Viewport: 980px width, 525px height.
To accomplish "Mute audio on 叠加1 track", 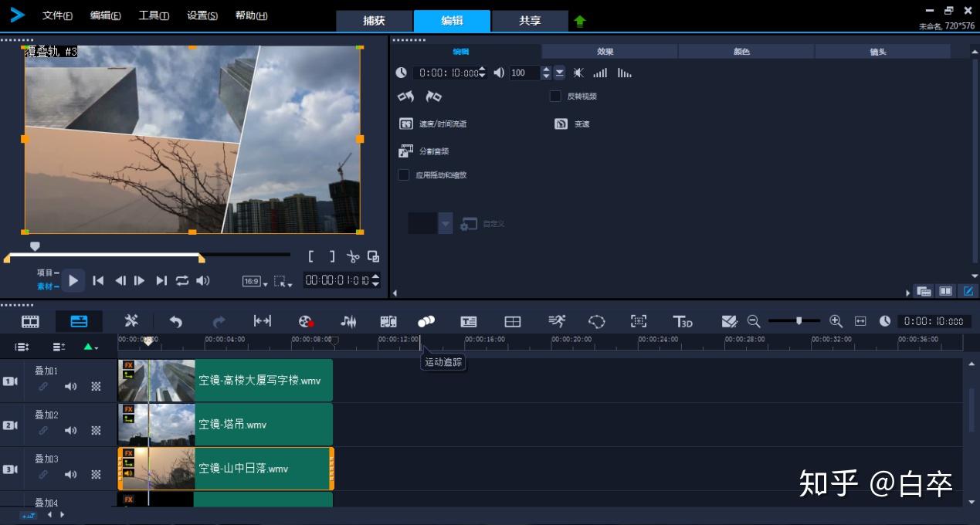I will pyautogui.click(x=70, y=386).
